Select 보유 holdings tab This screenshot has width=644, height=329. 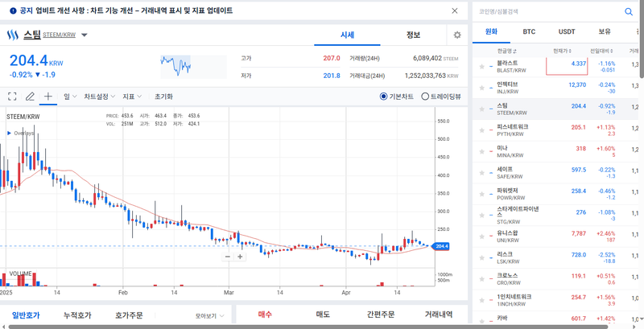(605, 31)
